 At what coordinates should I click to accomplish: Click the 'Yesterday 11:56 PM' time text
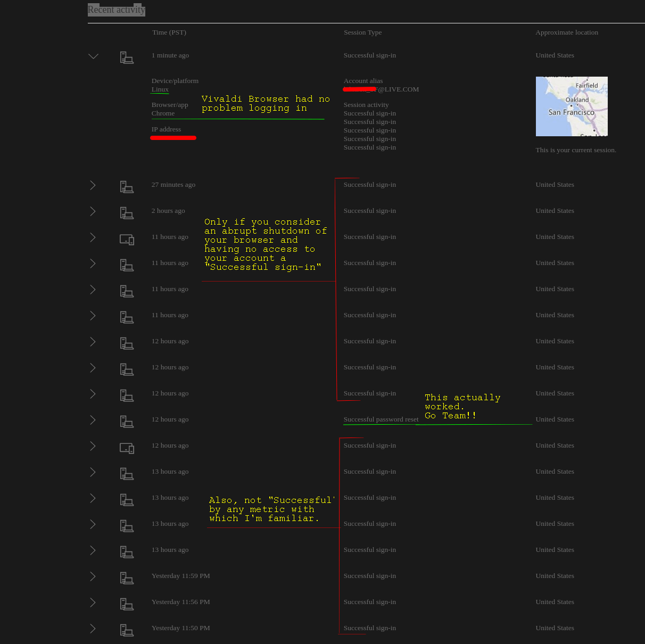(x=181, y=602)
